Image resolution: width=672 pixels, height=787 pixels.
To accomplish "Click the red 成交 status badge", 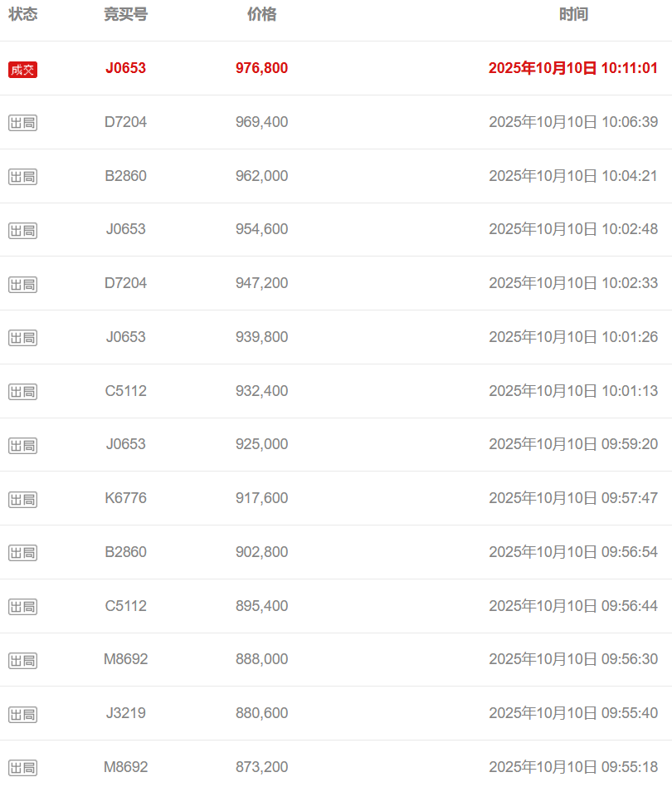I will click(23, 70).
